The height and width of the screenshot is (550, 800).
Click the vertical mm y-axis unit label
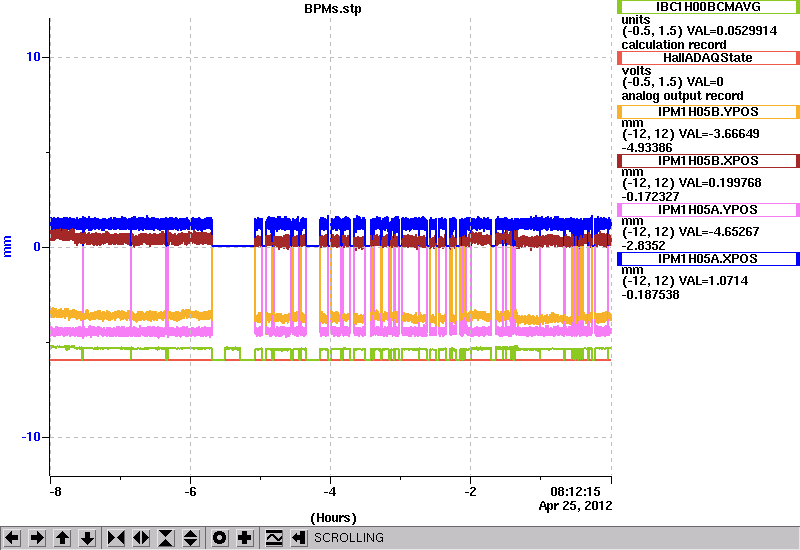tap(8, 246)
